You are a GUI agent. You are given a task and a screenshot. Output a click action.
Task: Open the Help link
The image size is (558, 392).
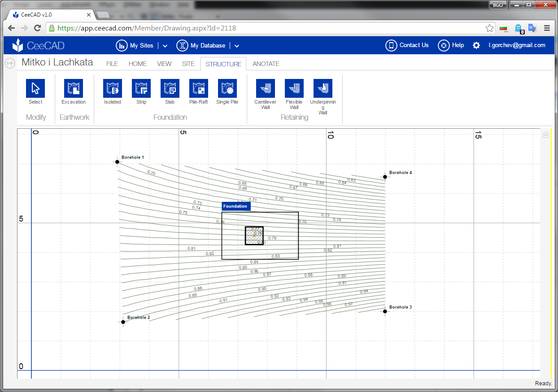coord(458,45)
